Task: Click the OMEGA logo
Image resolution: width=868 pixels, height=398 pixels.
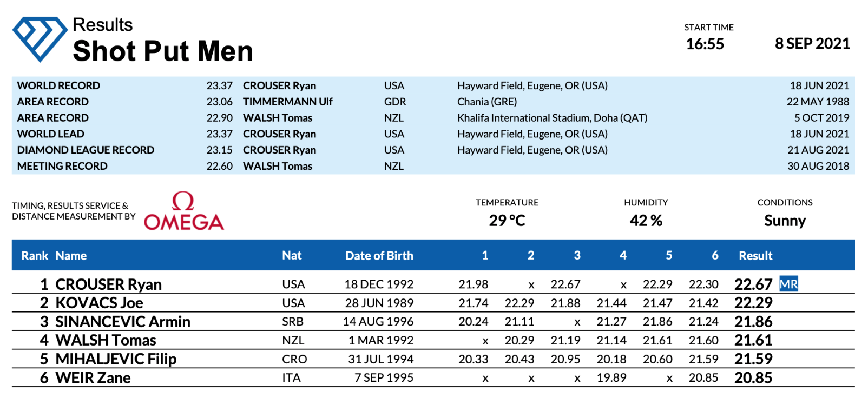Action: pyautogui.click(x=183, y=212)
